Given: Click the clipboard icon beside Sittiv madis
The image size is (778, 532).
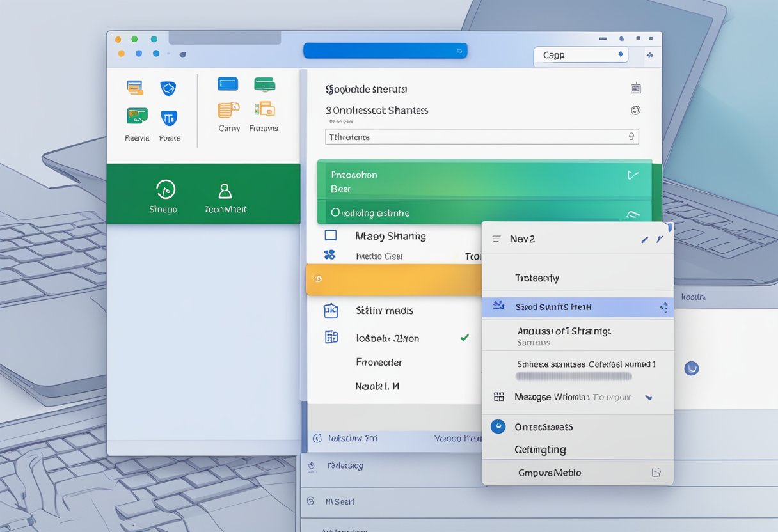Looking at the screenshot, I should 331,310.
